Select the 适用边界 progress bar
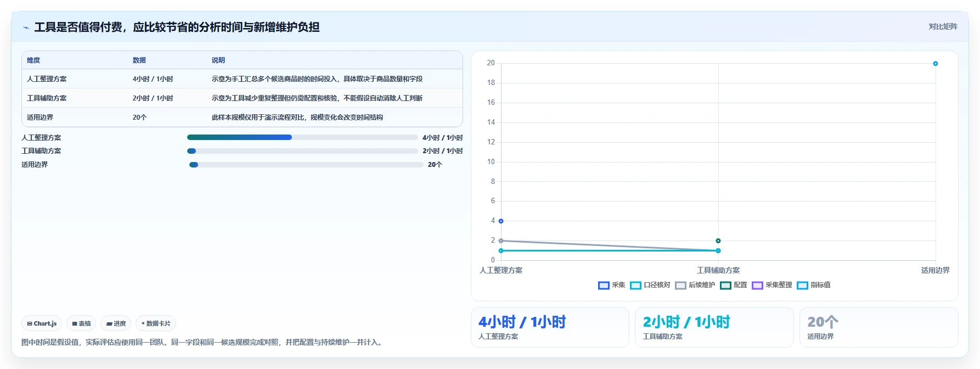The image size is (980, 369). [306, 165]
